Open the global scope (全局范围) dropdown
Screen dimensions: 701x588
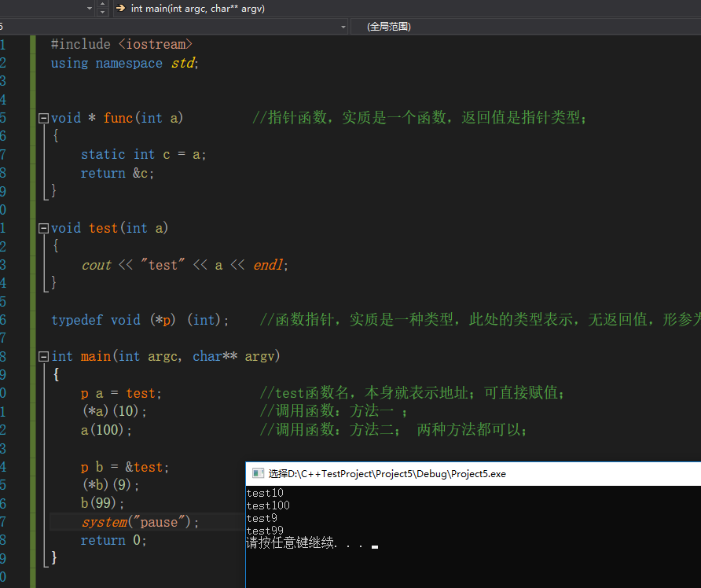[x=526, y=27]
